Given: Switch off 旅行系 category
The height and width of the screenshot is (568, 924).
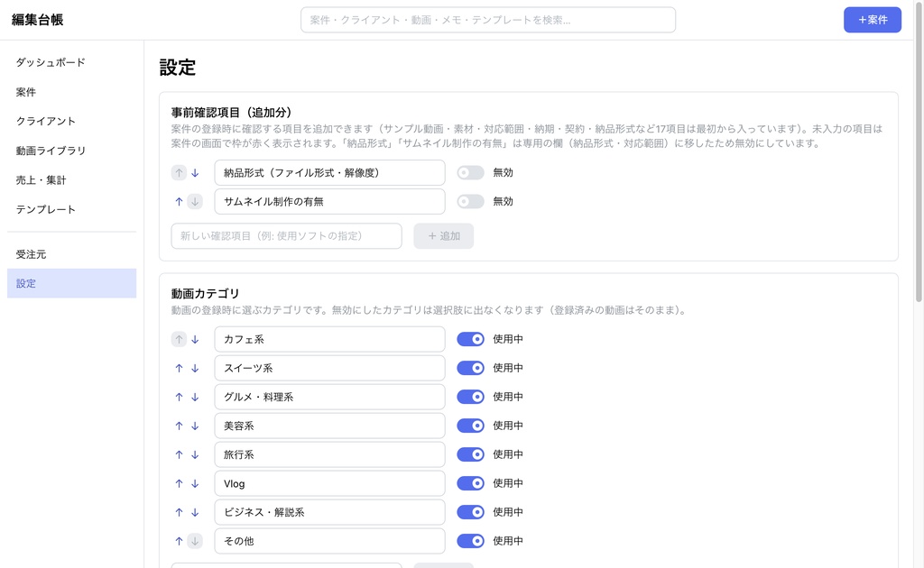Looking at the screenshot, I should click(470, 454).
